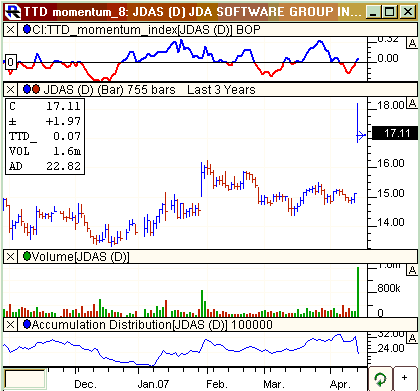Click the plus button at bottom right
This screenshot has width=420, height=391.
(x=404, y=378)
